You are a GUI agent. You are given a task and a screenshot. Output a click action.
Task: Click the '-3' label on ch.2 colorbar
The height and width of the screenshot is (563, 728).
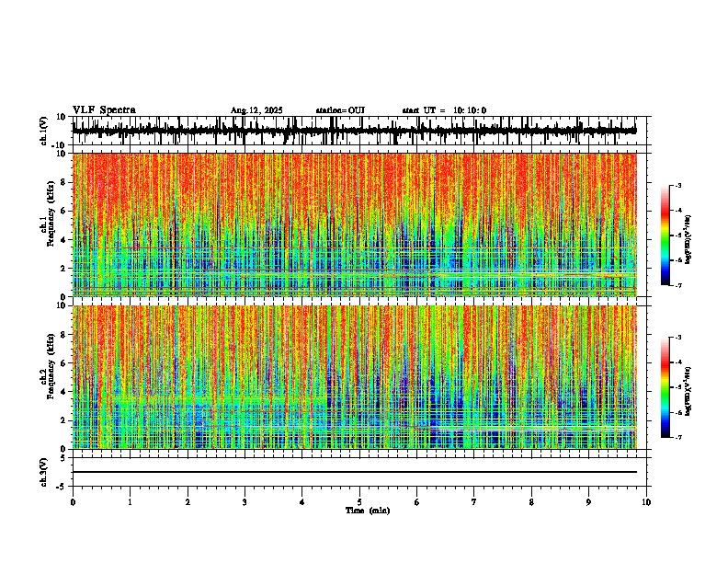click(678, 338)
